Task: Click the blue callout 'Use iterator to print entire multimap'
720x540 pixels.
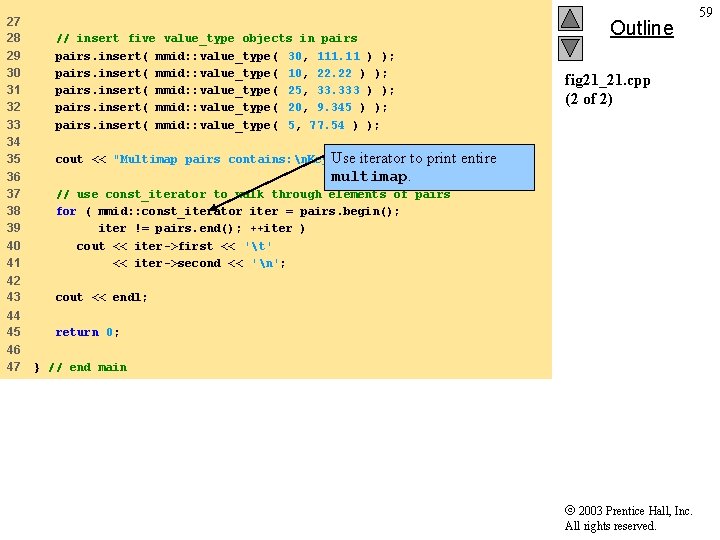Action: tap(429, 167)
